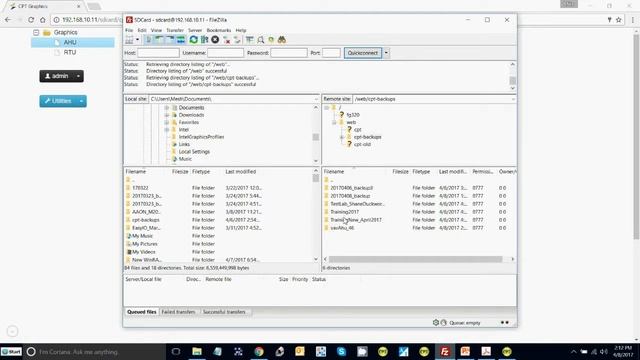Switch to Successful transfers tab

pyautogui.click(x=224, y=312)
